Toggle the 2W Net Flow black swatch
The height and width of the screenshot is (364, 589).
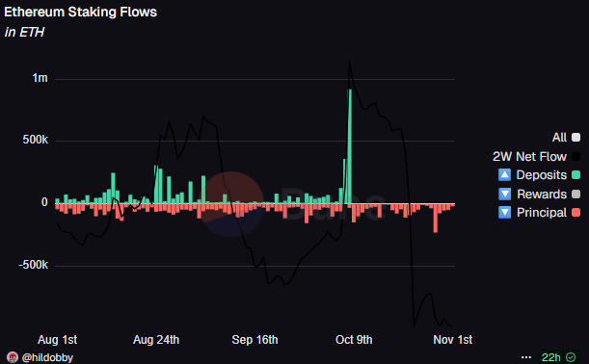pyautogui.click(x=576, y=157)
